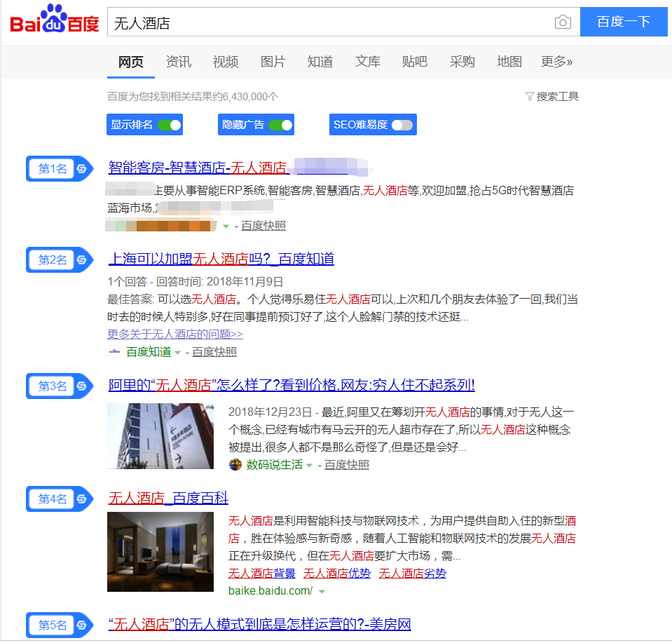The width and height of the screenshot is (672, 643).
Task: Click the 百度一下 search button
Action: click(x=624, y=22)
